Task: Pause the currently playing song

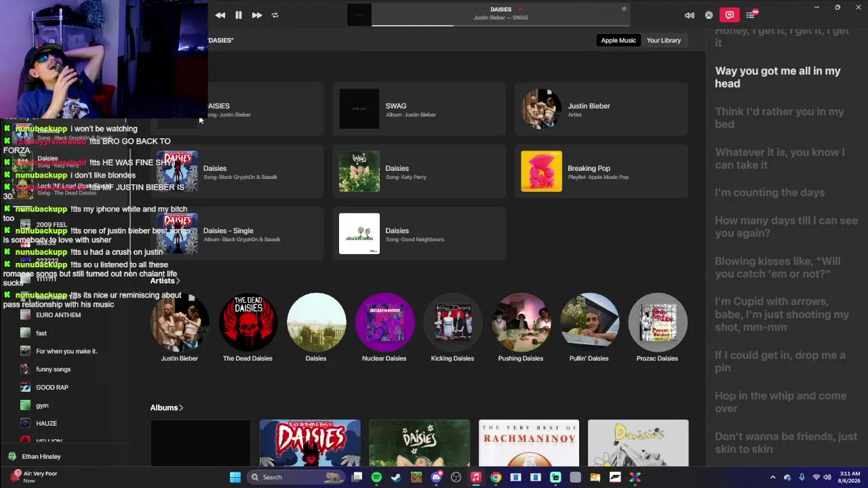Action: (239, 15)
